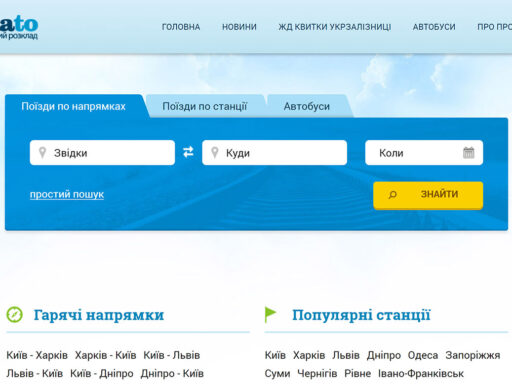Open Львів station link under Популярні станції
This screenshot has height=384, width=512.
pos(346,355)
